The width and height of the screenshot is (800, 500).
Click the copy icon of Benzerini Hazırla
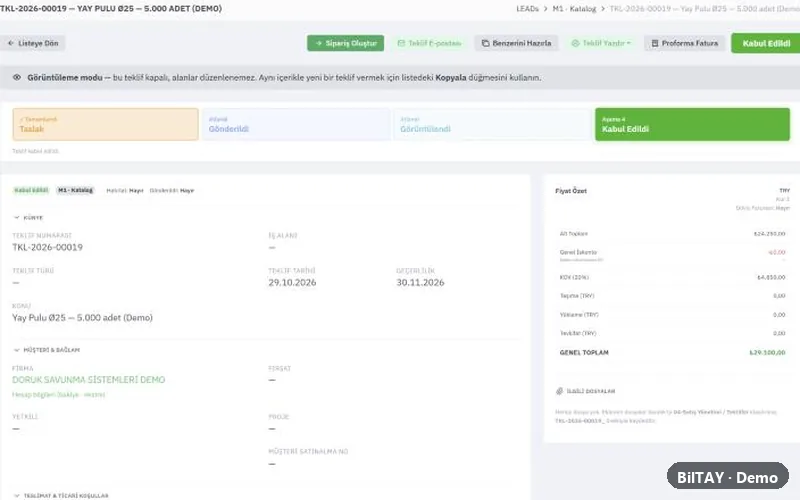coord(485,43)
